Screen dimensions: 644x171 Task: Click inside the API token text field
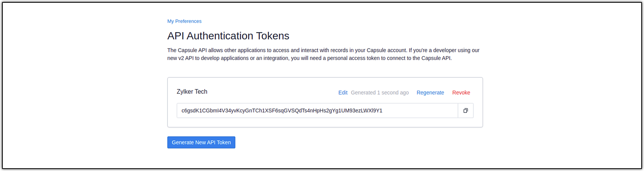316,111
